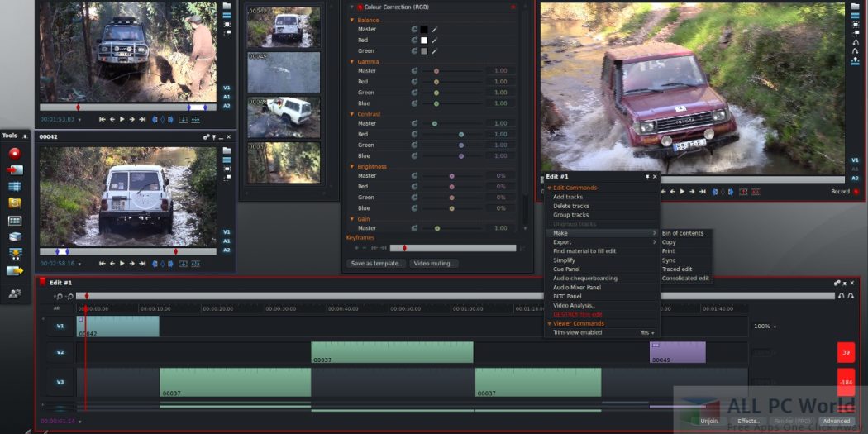Click the red delete icon in Edit viewer transport
Image resolution: width=868 pixels, height=434 pixels.
[756, 192]
